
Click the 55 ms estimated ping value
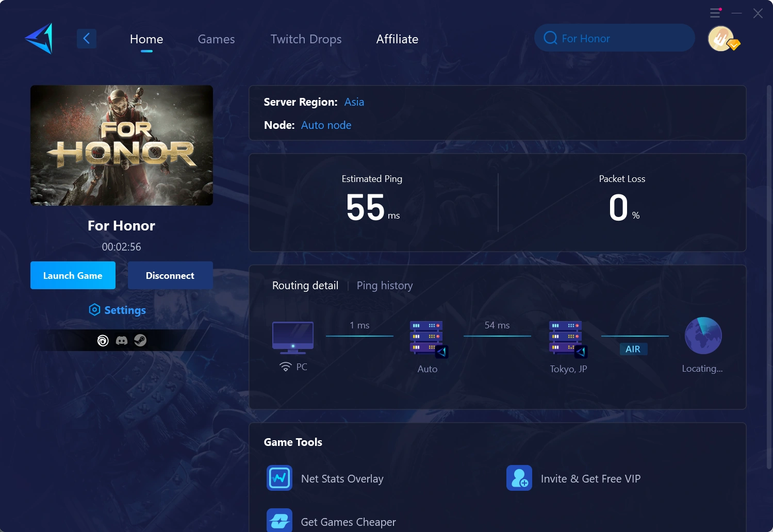pos(373,207)
